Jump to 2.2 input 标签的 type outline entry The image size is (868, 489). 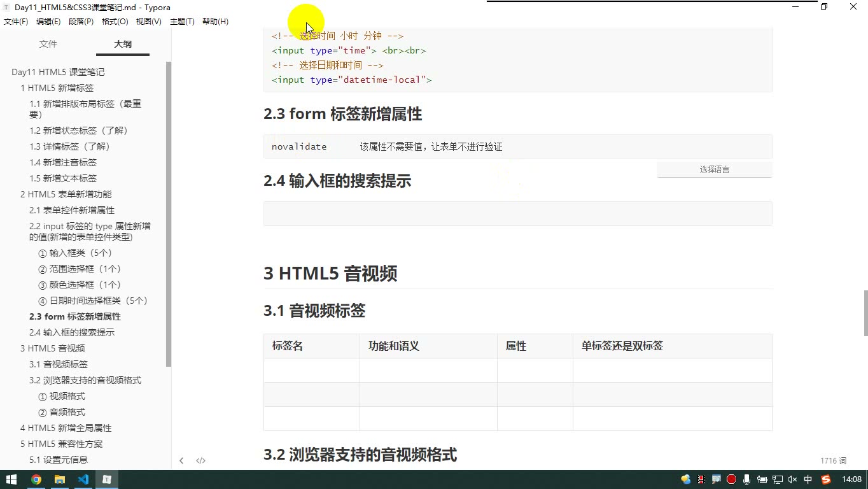click(x=90, y=231)
